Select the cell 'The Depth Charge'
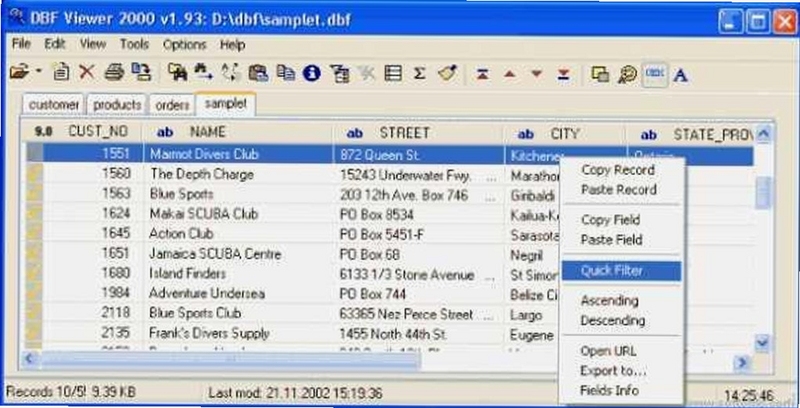The image size is (800, 408). tap(238, 174)
